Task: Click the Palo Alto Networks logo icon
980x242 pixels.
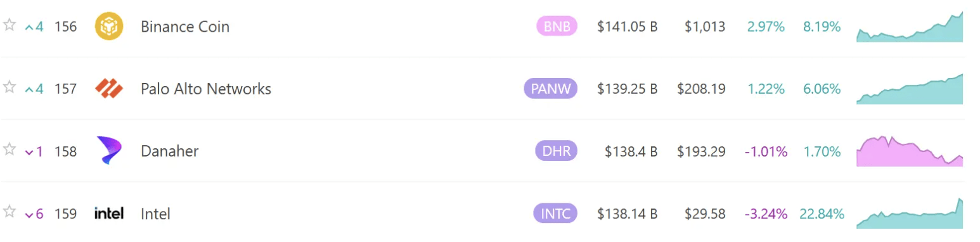Action: tap(108, 89)
